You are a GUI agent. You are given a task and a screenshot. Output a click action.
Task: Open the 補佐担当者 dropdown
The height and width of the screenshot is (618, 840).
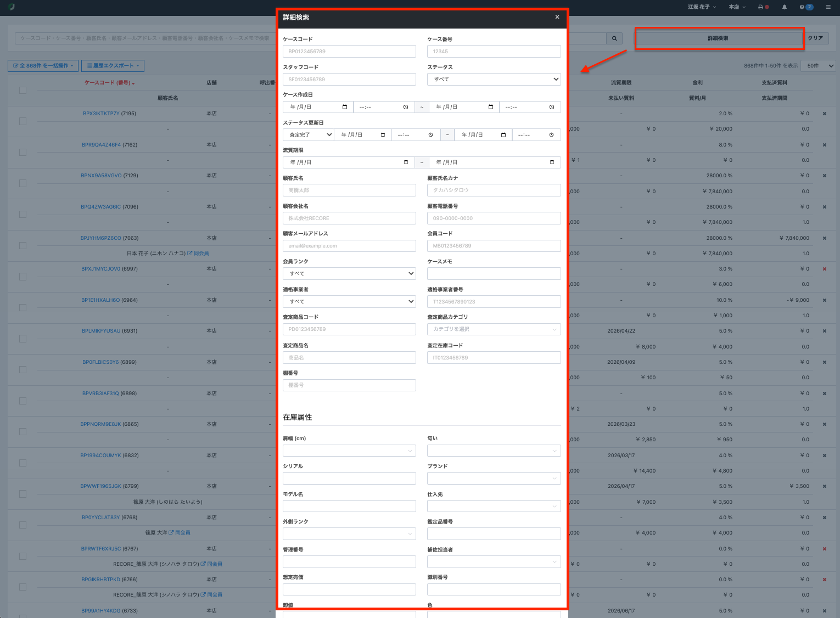(494, 561)
